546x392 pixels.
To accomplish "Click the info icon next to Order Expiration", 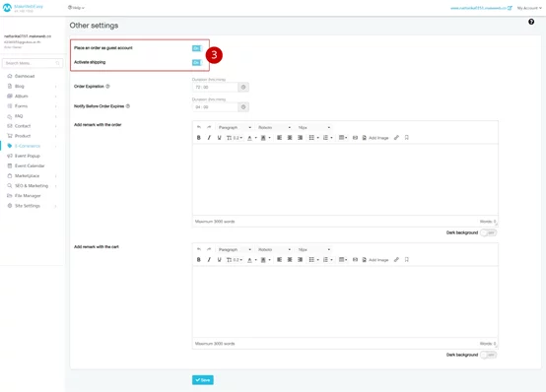I will coord(107,87).
